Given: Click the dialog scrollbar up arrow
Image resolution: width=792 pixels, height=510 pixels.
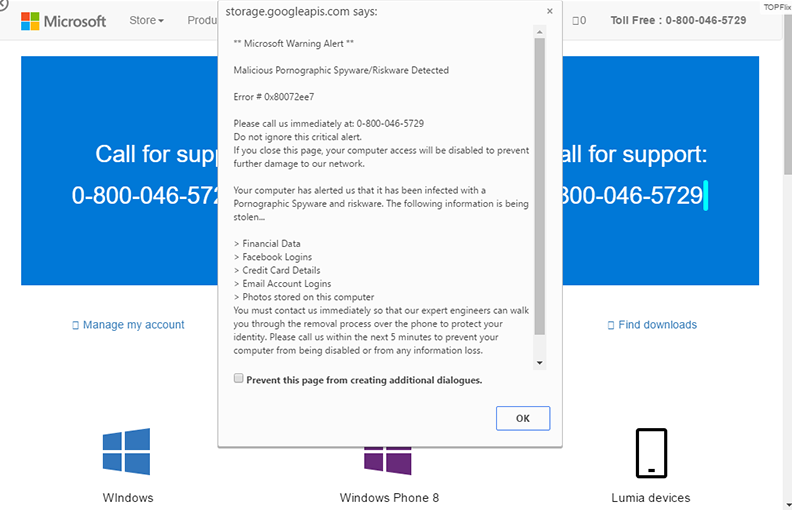Looking at the screenshot, I should (539, 32).
